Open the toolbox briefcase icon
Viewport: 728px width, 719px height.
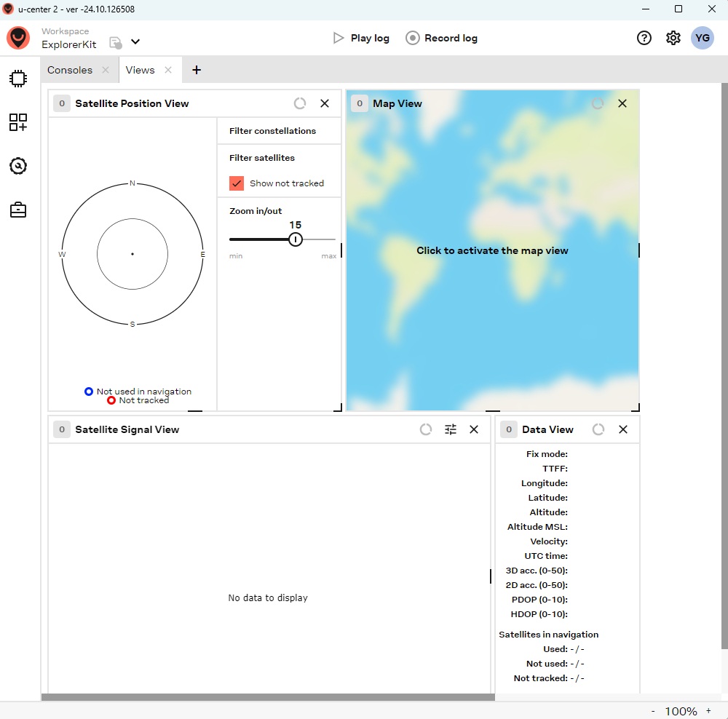click(x=18, y=210)
